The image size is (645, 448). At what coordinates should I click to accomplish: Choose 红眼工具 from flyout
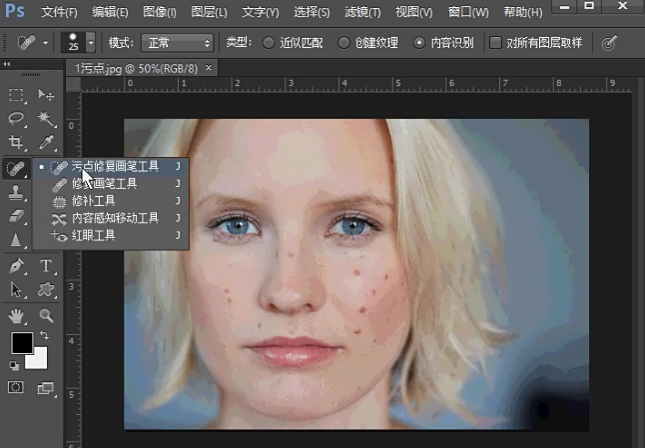click(111, 235)
